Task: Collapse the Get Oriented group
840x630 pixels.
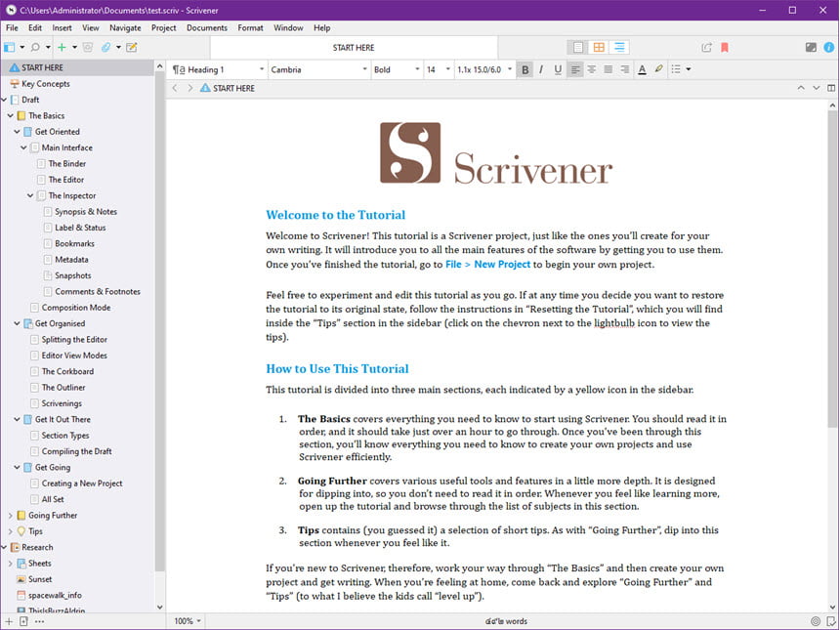Action: tap(18, 132)
